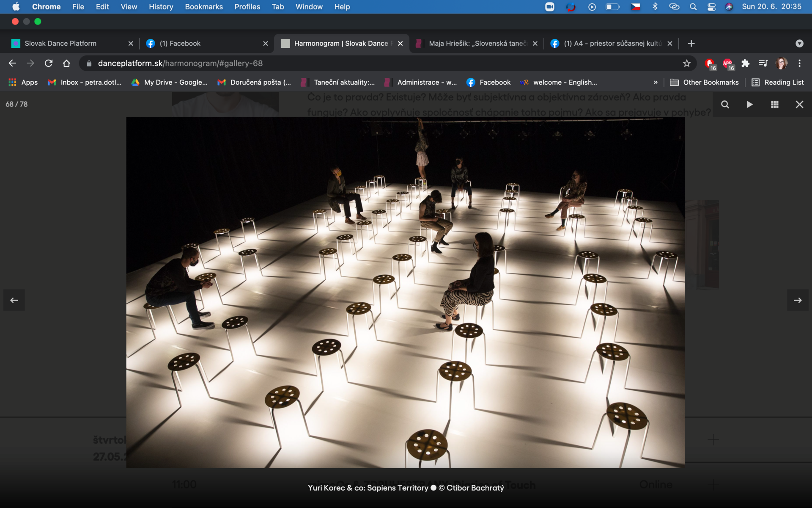Viewport: 812px width, 508px height.
Task: Open the Other Bookmarks folder
Action: click(x=704, y=82)
